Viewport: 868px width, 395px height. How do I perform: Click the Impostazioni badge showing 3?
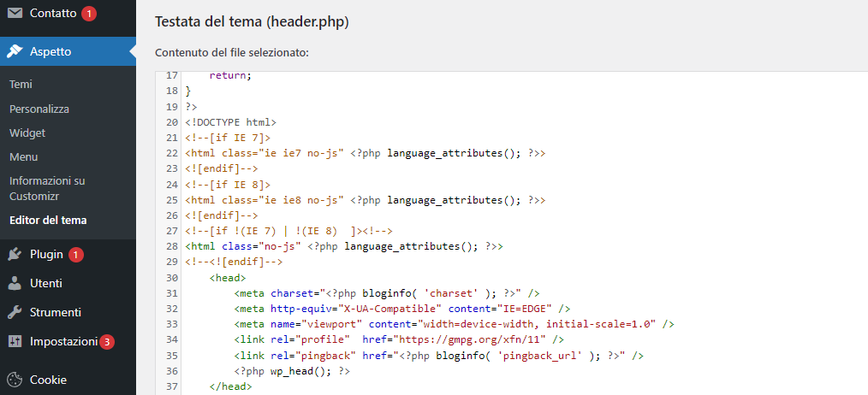[107, 342]
